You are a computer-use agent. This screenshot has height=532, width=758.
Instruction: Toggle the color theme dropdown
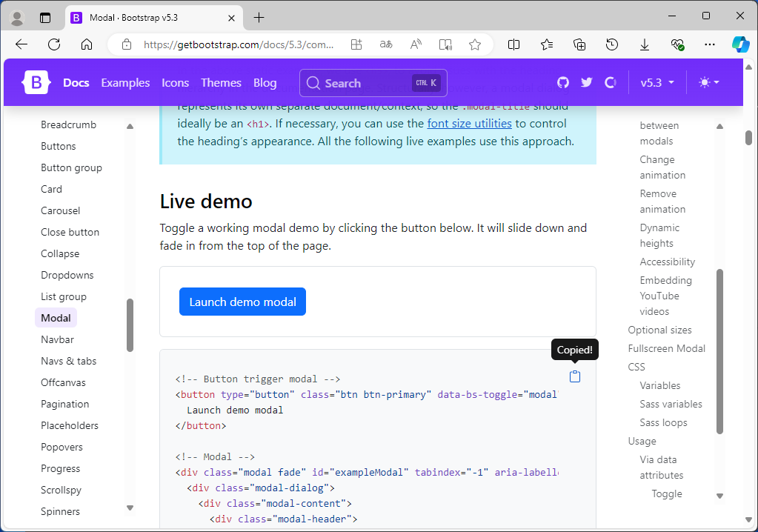(709, 83)
